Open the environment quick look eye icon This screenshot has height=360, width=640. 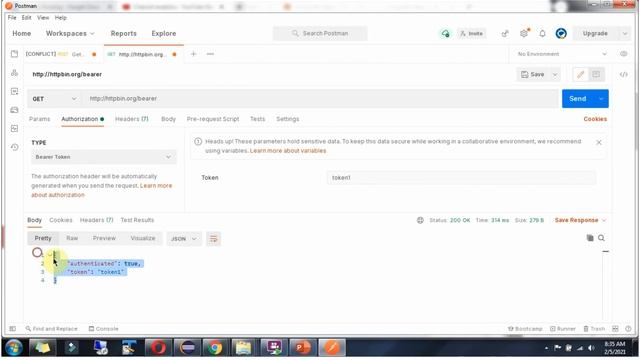623,54
